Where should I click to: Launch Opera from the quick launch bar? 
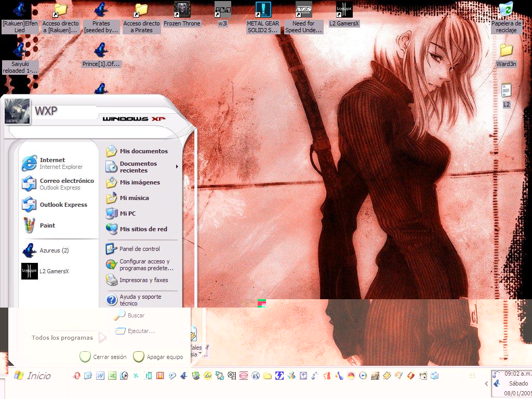pyautogui.click(x=76, y=376)
